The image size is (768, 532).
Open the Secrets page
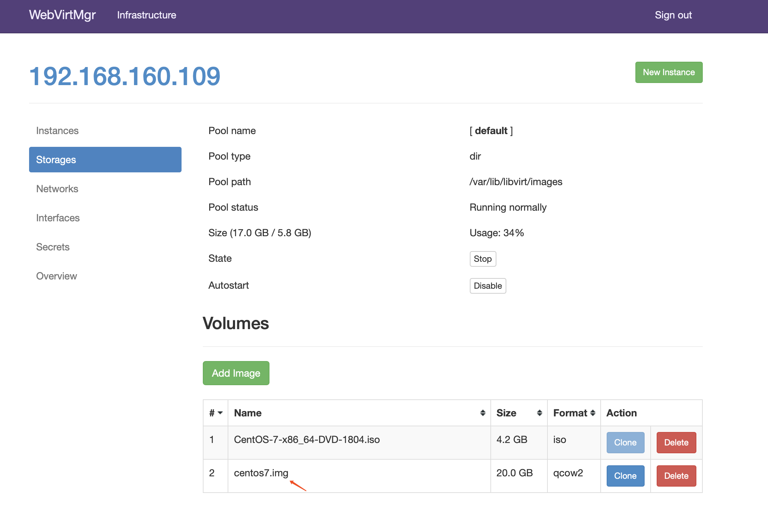pyautogui.click(x=53, y=247)
